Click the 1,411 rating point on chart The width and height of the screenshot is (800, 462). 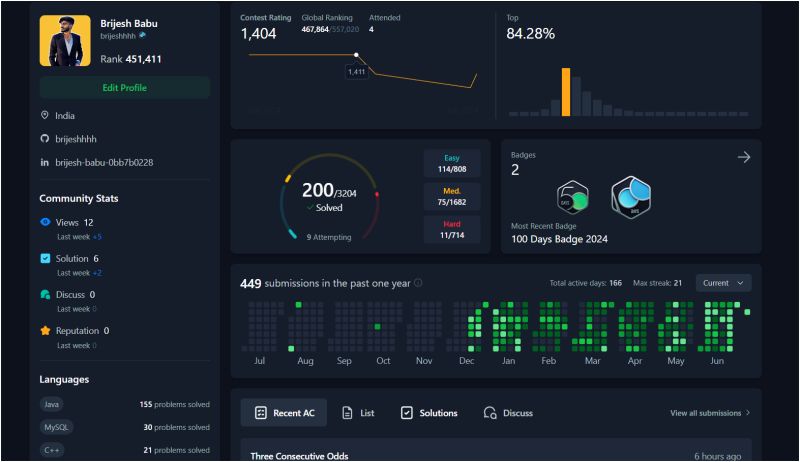(356, 55)
